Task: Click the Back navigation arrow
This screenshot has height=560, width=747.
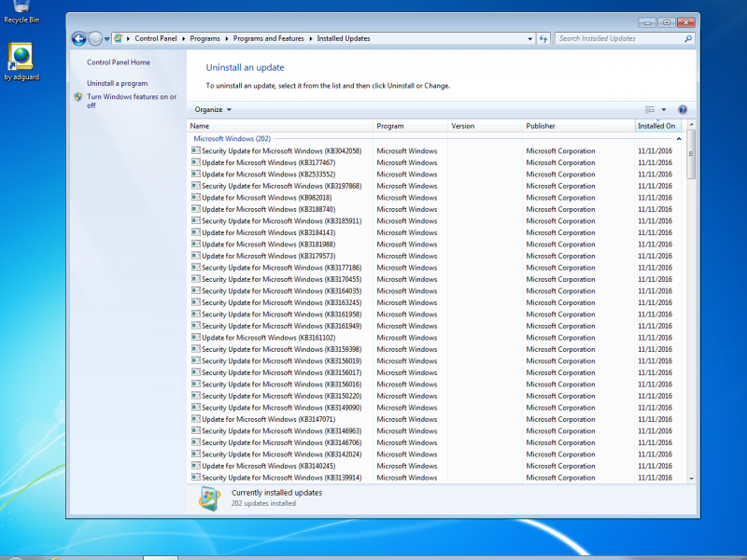Action: [x=79, y=38]
